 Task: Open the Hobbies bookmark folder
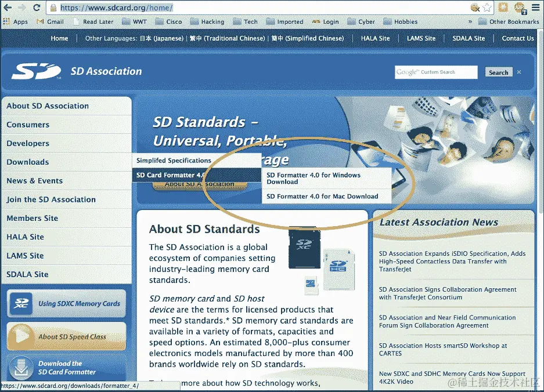(x=401, y=21)
